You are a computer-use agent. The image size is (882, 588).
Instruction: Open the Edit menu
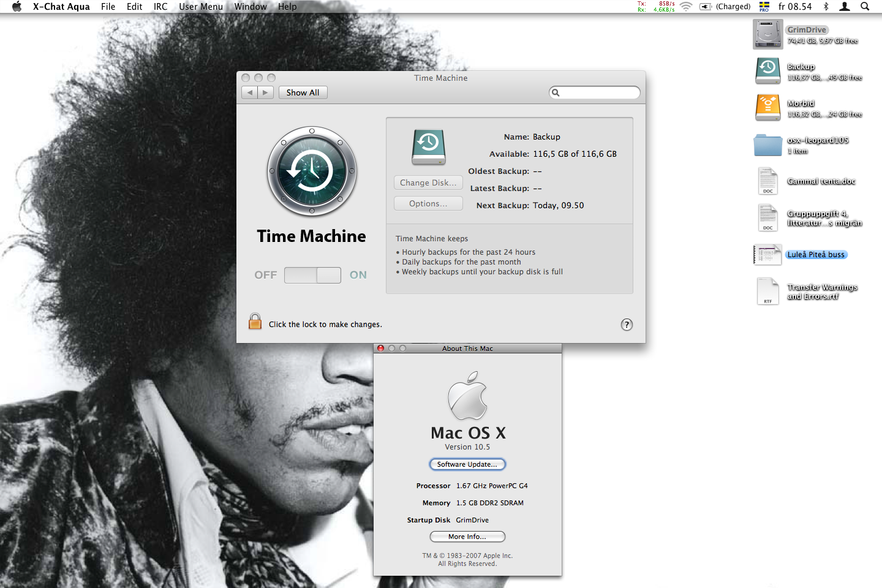[x=134, y=7]
